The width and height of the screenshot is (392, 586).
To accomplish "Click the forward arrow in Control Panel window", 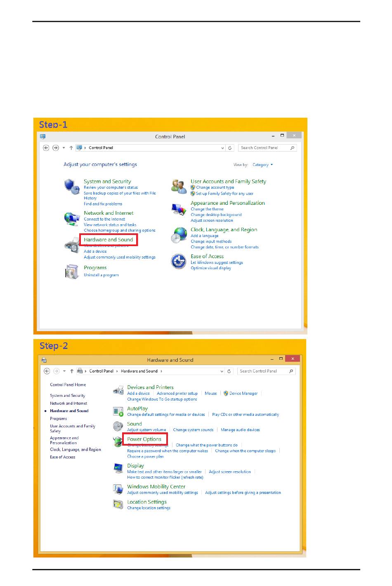I will (x=56, y=148).
